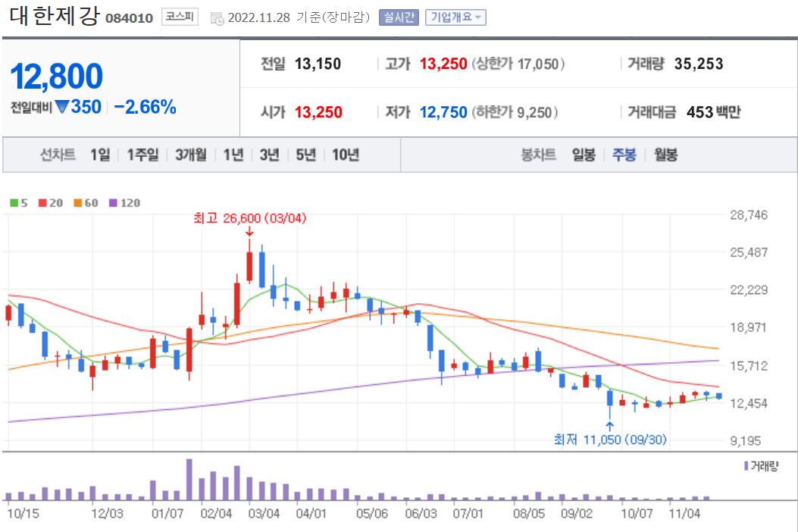
Task: Click the green 5-day moving average legend
Action: point(19,203)
